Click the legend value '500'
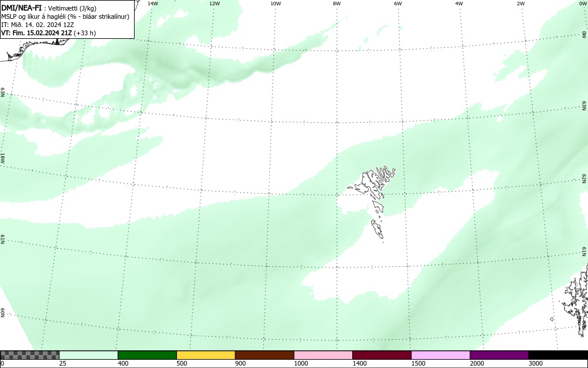 (182, 363)
